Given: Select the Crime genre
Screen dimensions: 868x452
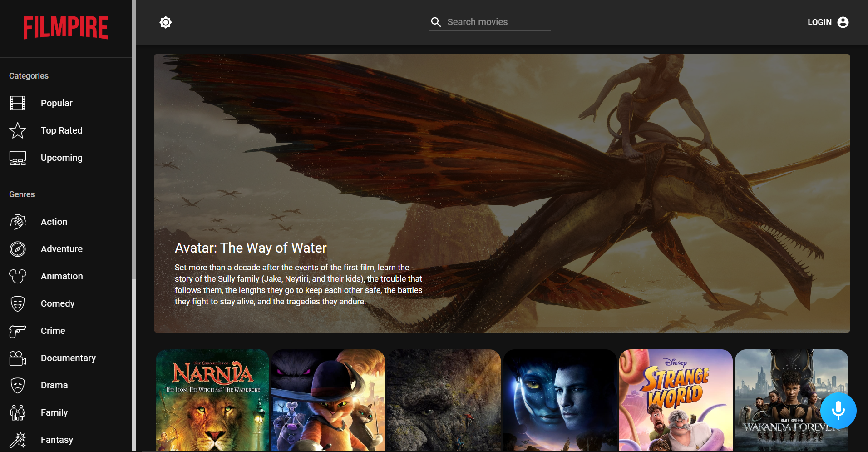Looking at the screenshot, I should [66, 331].
